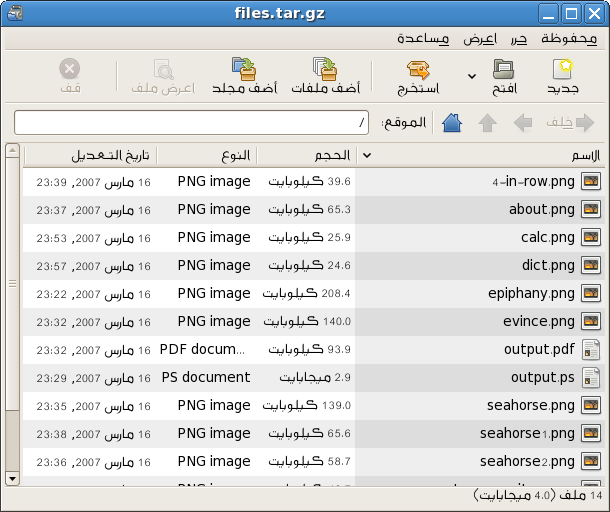Click the Extract (استخرج) toolbar icon
Viewport: 610px width, 512px height.
pos(417,69)
